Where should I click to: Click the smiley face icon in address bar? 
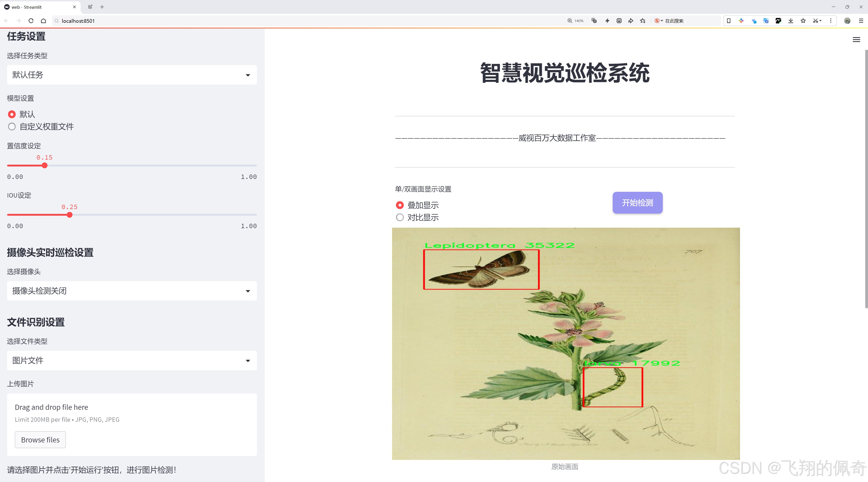coord(619,21)
